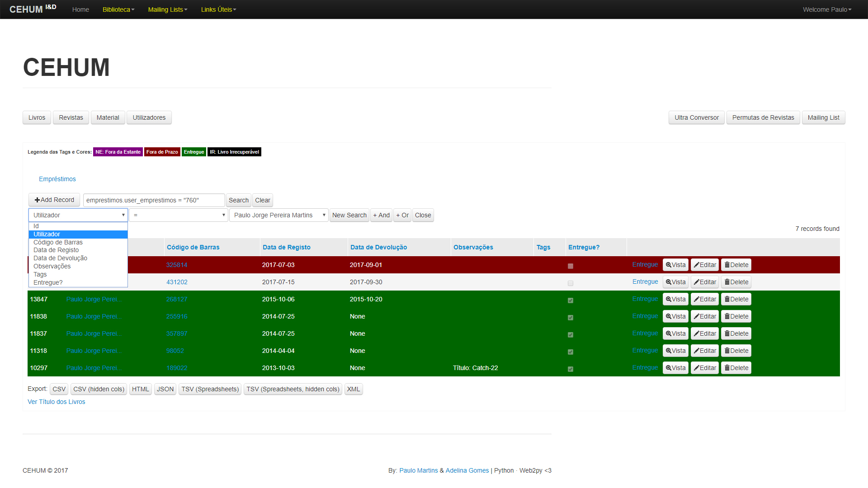Toggle Entregue checkbox for barcode 431202 row
The image size is (868, 488).
571,283
